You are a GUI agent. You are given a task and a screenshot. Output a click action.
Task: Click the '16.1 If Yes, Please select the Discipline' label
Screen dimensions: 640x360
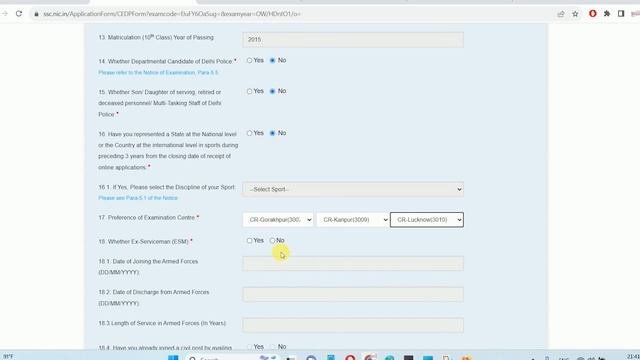point(167,187)
